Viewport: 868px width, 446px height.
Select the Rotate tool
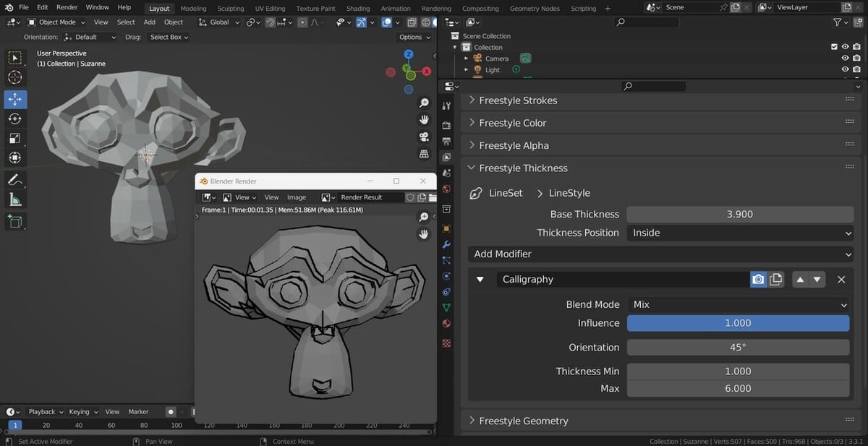click(14, 119)
